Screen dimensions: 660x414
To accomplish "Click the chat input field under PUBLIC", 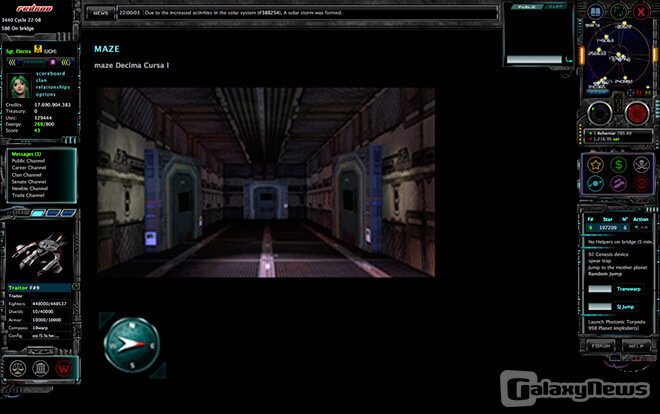I will (x=534, y=60).
